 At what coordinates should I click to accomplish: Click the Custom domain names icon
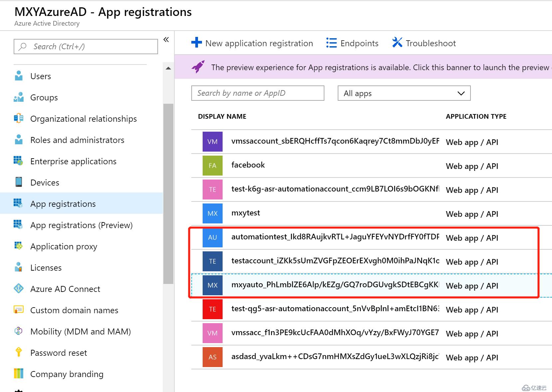[x=19, y=310]
